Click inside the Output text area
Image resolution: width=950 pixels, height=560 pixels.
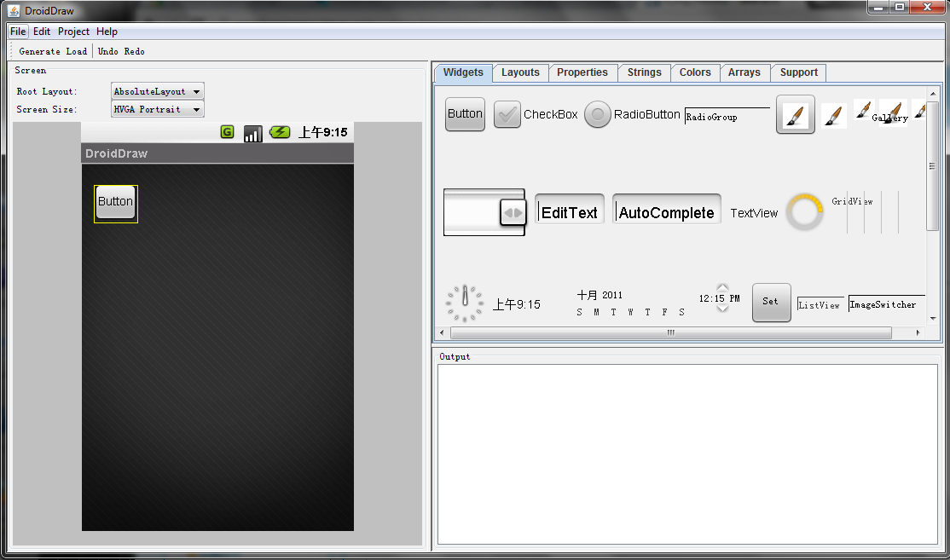pos(687,454)
